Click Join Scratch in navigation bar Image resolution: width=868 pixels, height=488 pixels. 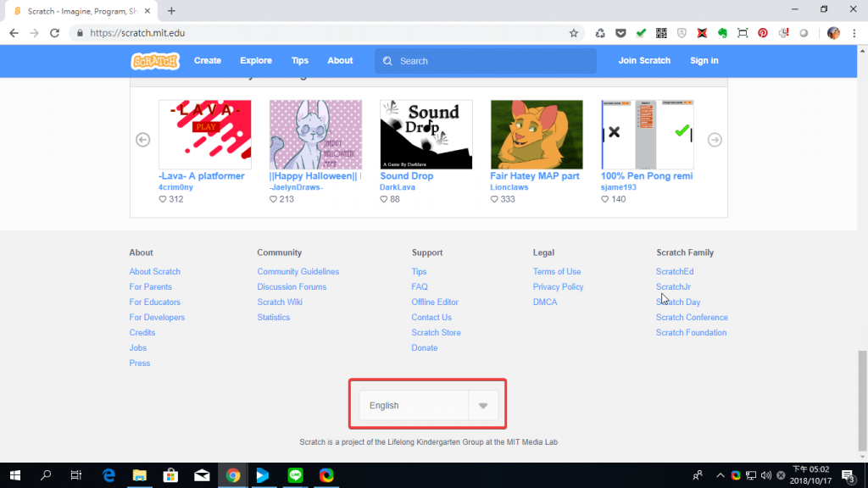644,61
